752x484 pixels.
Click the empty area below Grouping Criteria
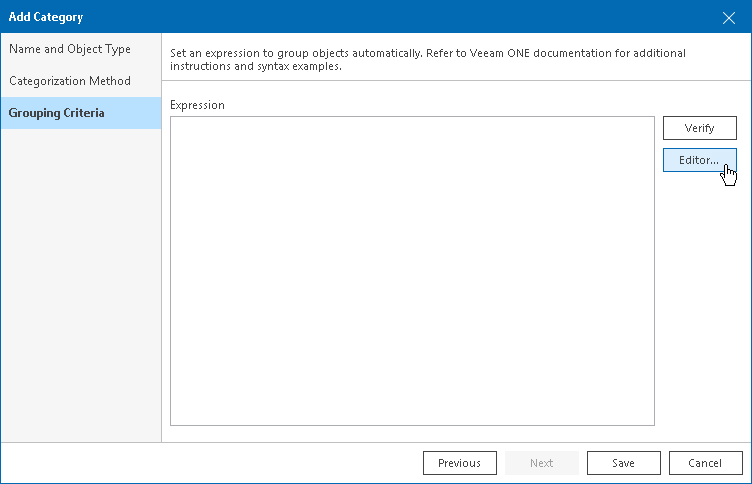pyautogui.click(x=81, y=285)
